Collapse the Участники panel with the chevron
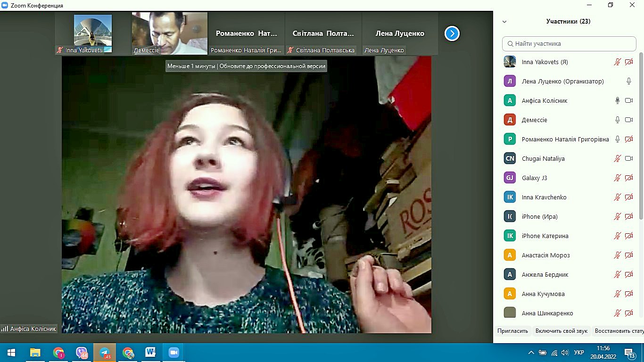Screen dimensions: 644x362 coord(504,22)
